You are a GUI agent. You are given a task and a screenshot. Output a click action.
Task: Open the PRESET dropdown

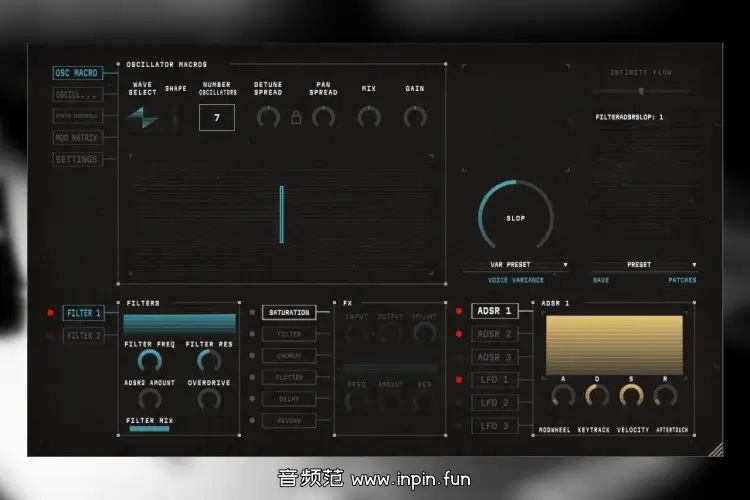coord(645,265)
